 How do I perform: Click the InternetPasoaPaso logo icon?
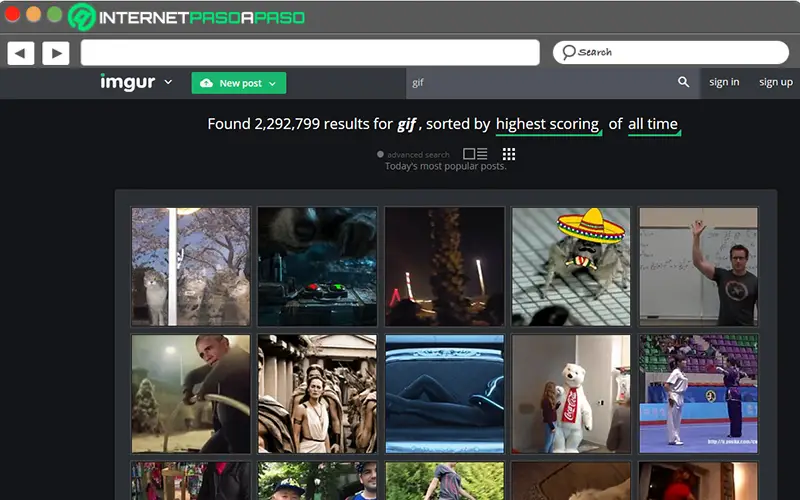click(x=82, y=17)
